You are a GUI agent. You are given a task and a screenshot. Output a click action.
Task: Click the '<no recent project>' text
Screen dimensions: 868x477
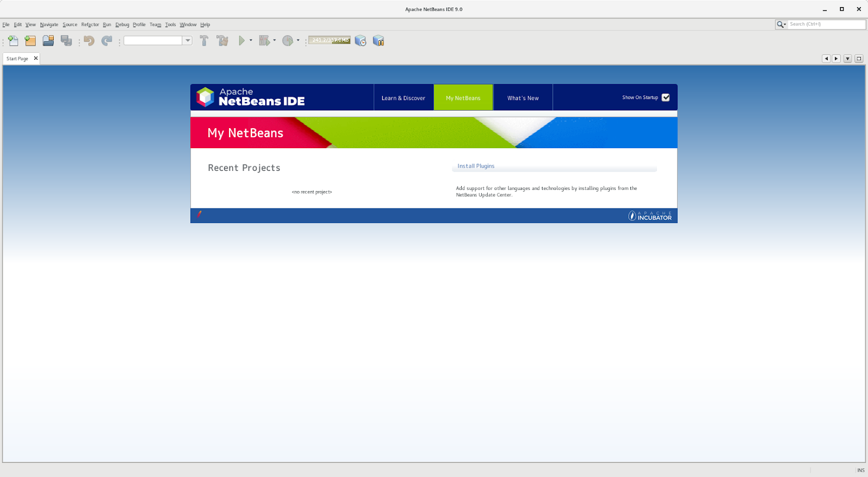tap(312, 192)
